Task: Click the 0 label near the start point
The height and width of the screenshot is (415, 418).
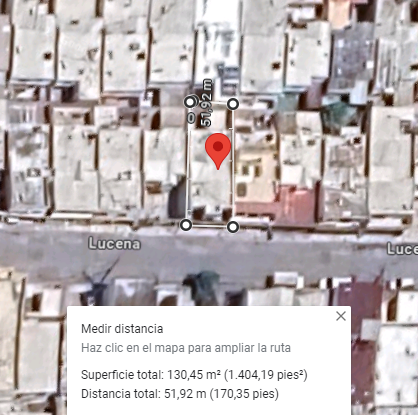Action: coord(191,118)
